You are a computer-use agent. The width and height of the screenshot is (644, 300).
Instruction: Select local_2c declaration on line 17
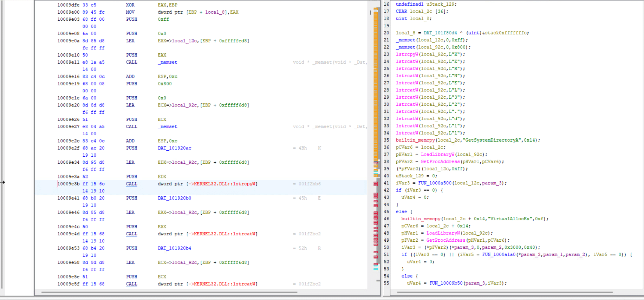coord(421,11)
